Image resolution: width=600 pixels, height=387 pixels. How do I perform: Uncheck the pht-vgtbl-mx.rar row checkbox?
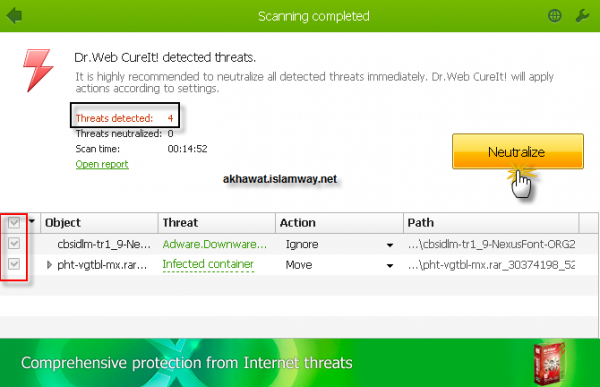tap(14, 264)
